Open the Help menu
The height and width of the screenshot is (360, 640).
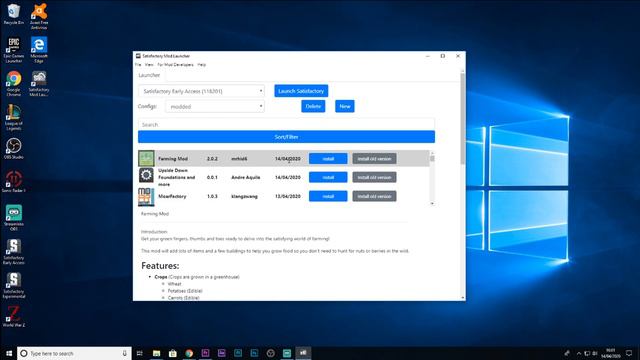[x=202, y=64]
